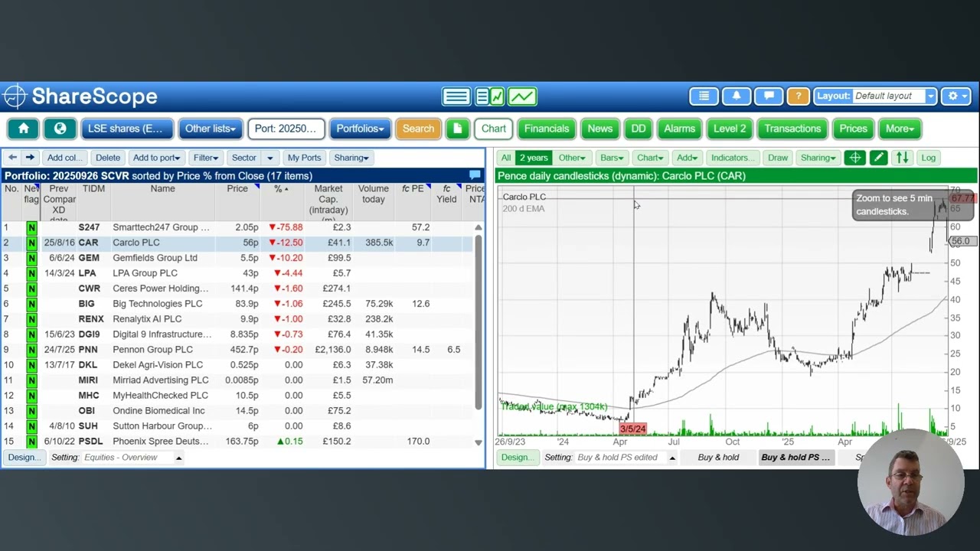Click Add col... button
Screen dimensions: 980x551
(x=64, y=158)
